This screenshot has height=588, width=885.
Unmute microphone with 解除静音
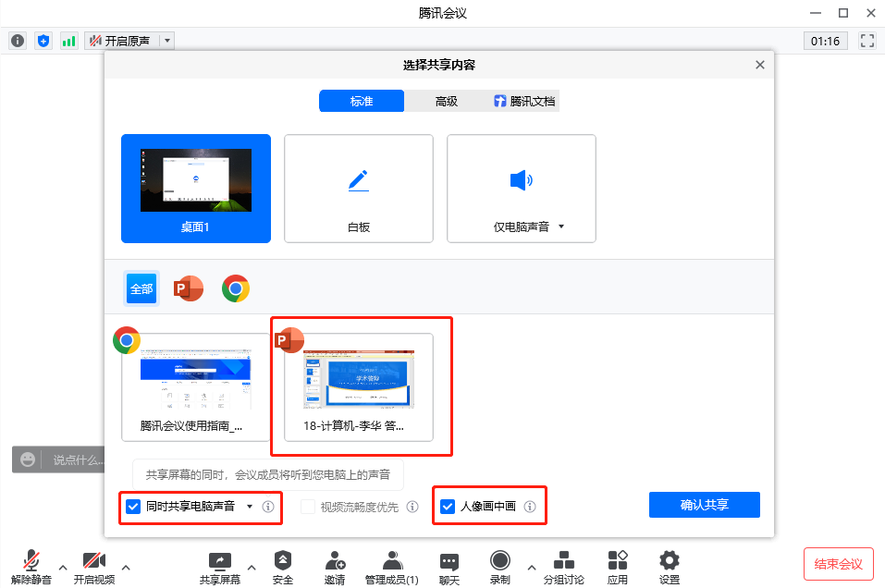tap(31, 567)
